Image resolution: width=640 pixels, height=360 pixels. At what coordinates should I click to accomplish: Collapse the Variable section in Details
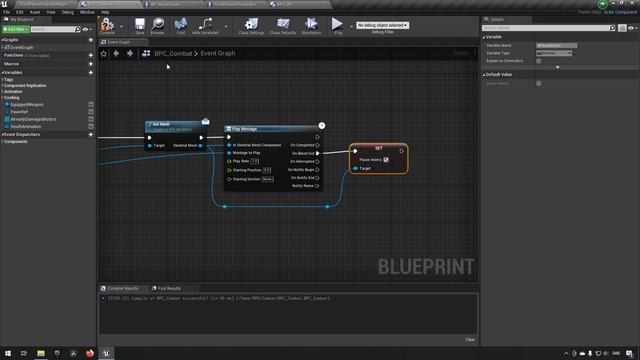pyautogui.click(x=484, y=37)
